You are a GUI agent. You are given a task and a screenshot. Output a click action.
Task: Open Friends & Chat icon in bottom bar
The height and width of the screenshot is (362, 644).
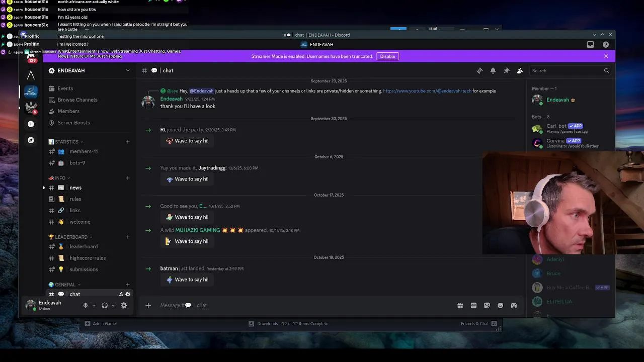(494, 324)
